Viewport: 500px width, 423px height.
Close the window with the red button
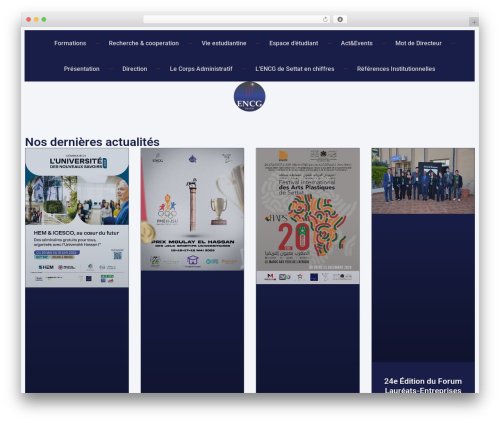point(29,20)
